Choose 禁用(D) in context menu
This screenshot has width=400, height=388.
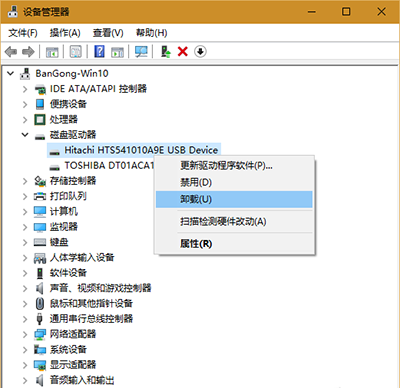click(x=234, y=182)
